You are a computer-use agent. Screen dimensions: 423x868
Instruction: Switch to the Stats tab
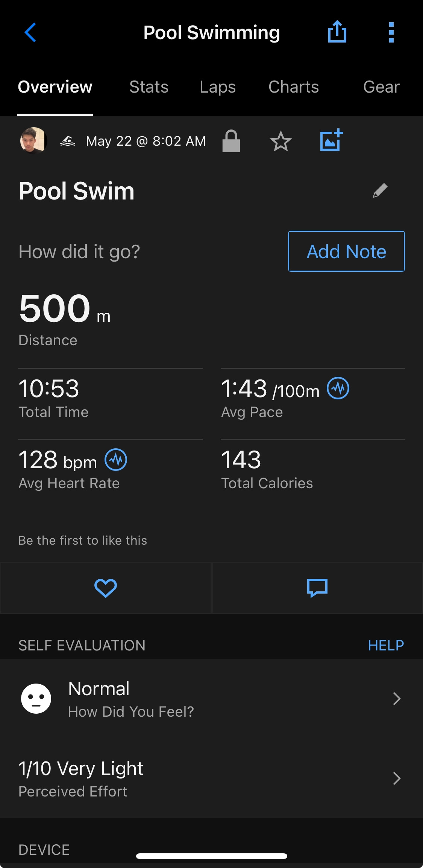[149, 87]
